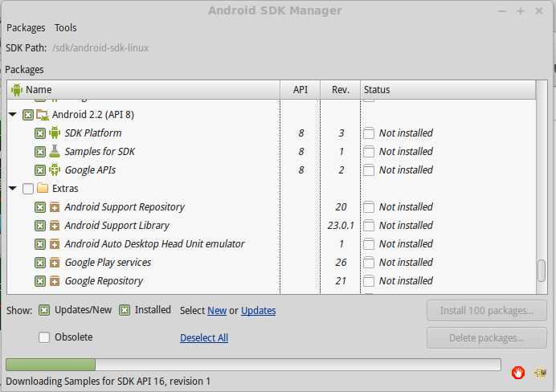Screen dimensions: 556x392
Task: Click the Android Support Library package icon
Action: [55, 226]
